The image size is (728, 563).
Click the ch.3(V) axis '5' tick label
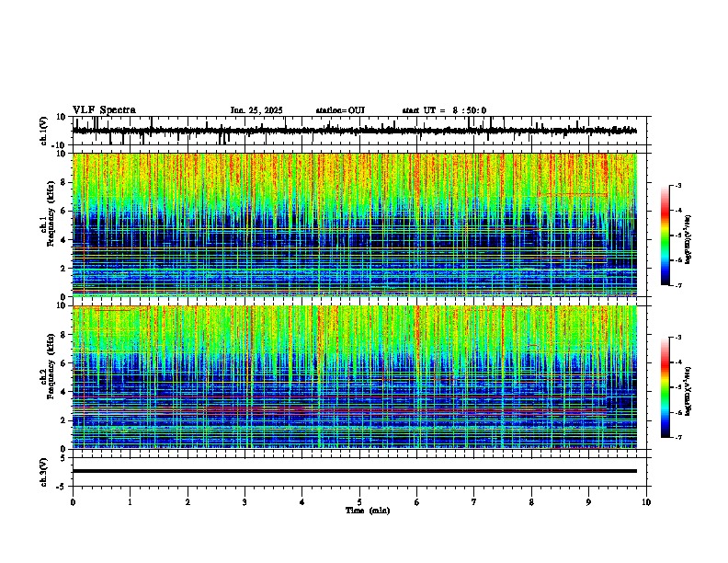[63, 457]
